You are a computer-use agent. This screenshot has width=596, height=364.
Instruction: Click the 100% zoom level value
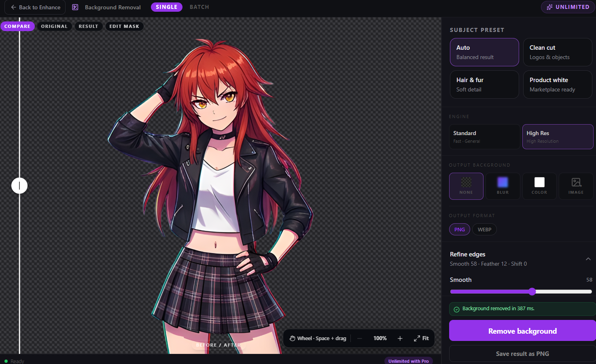(x=380, y=339)
